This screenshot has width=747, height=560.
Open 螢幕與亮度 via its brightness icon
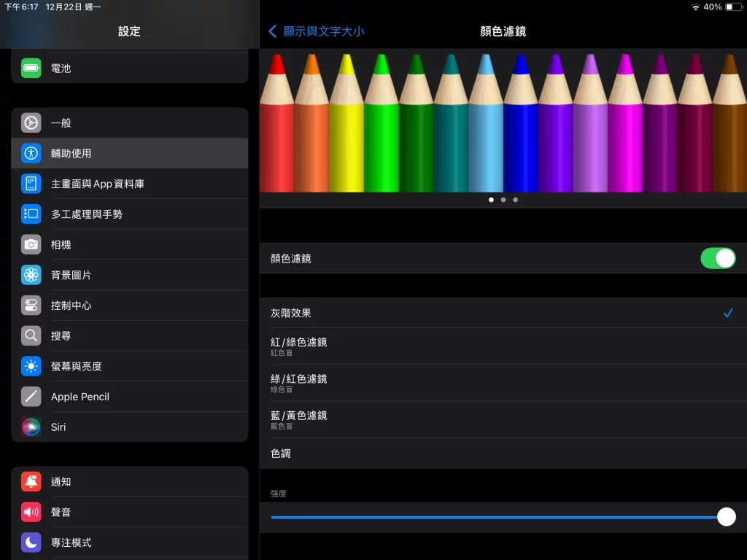31,366
